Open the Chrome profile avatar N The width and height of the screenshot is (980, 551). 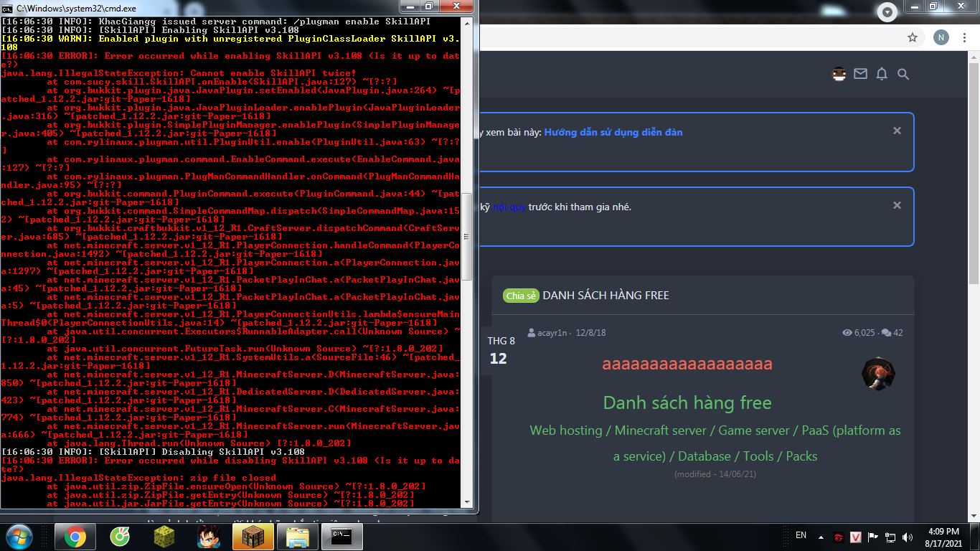(941, 37)
